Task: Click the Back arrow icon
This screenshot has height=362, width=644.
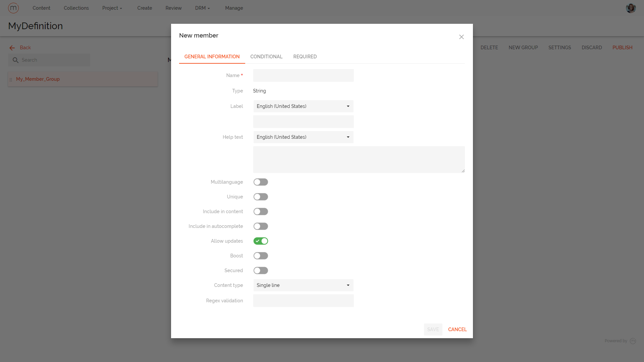Action: (x=12, y=48)
